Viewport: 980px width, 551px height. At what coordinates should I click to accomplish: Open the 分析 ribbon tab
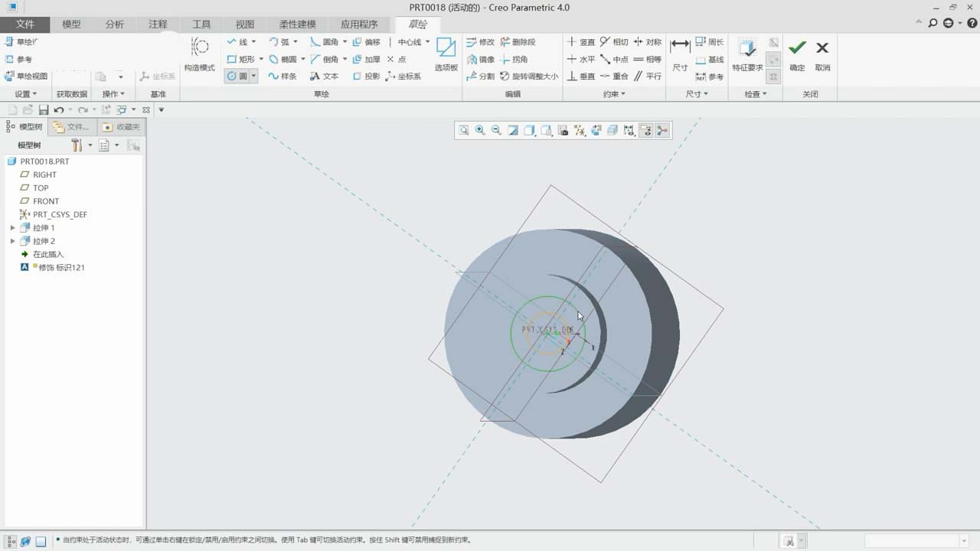click(x=114, y=24)
